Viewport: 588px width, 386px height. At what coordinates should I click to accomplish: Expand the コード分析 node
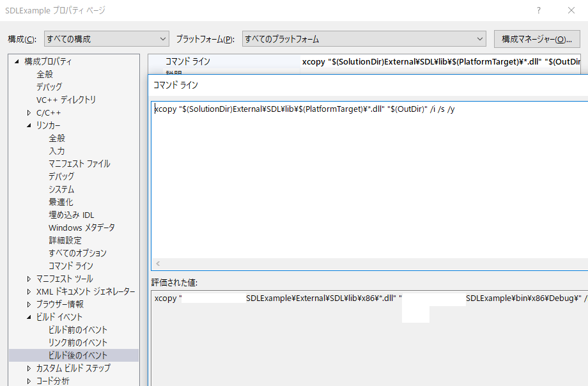(x=29, y=381)
